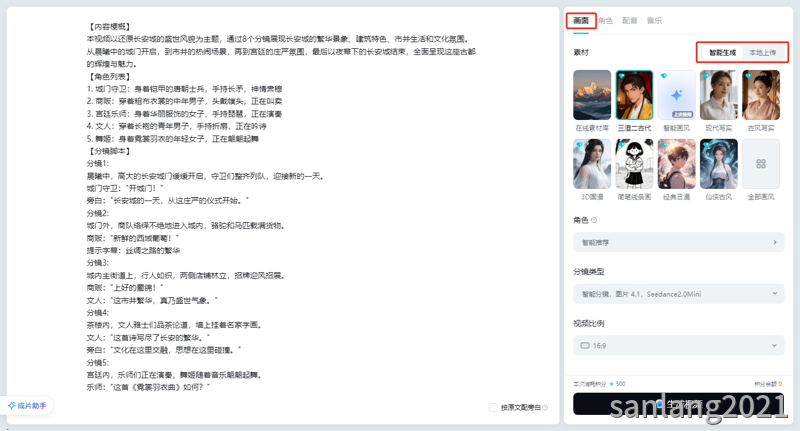
Task: Choose the 简笔线条画 style thumbnail
Action: pos(634,164)
